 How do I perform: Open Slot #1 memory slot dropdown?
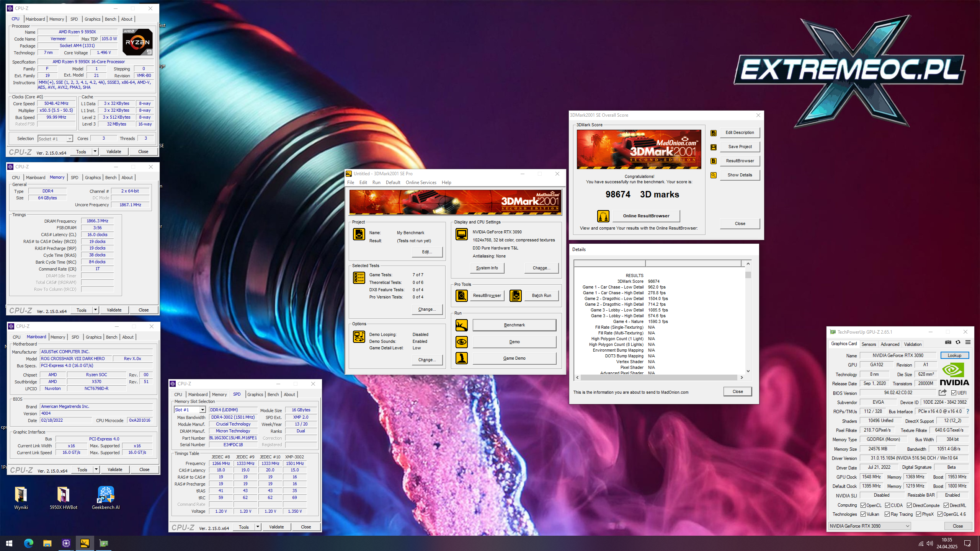tap(190, 410)
